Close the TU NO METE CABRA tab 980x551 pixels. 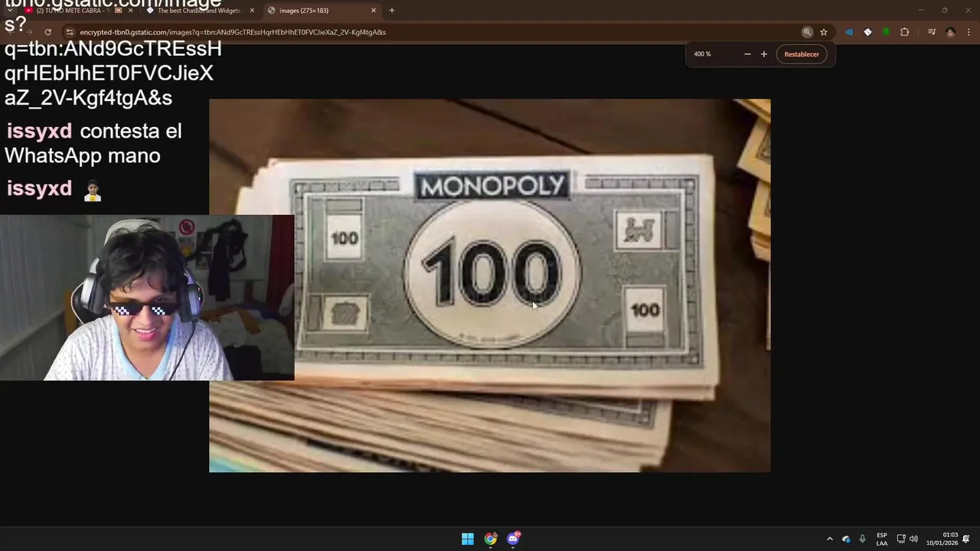(131, 11)
